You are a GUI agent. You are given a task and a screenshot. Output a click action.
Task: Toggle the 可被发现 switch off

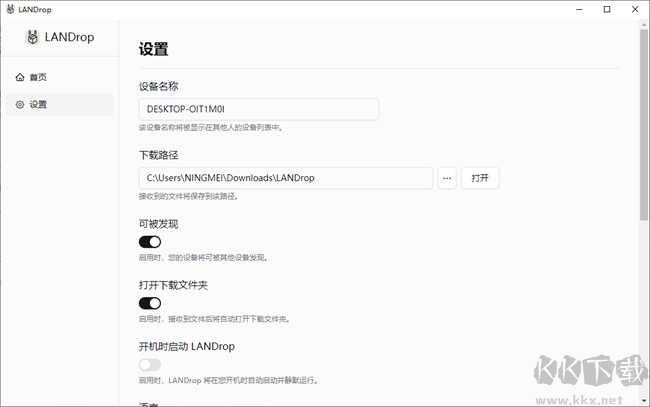150,242
